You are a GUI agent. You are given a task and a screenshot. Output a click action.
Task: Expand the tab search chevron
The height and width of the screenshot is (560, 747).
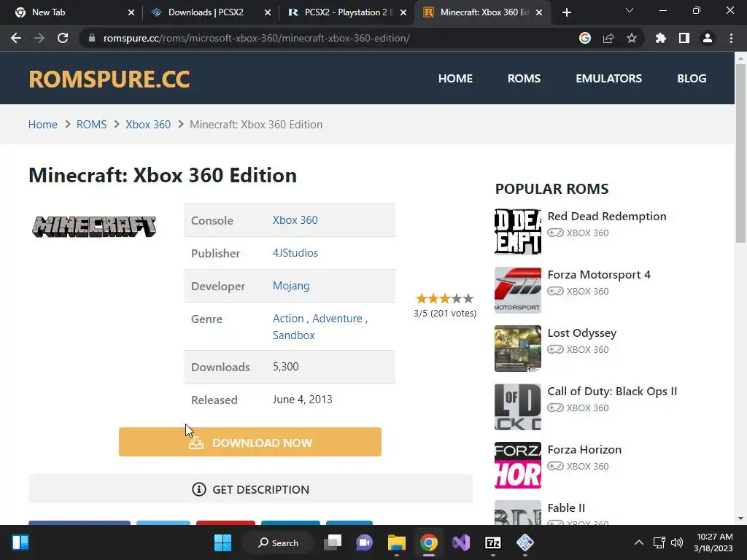point(630,10)
